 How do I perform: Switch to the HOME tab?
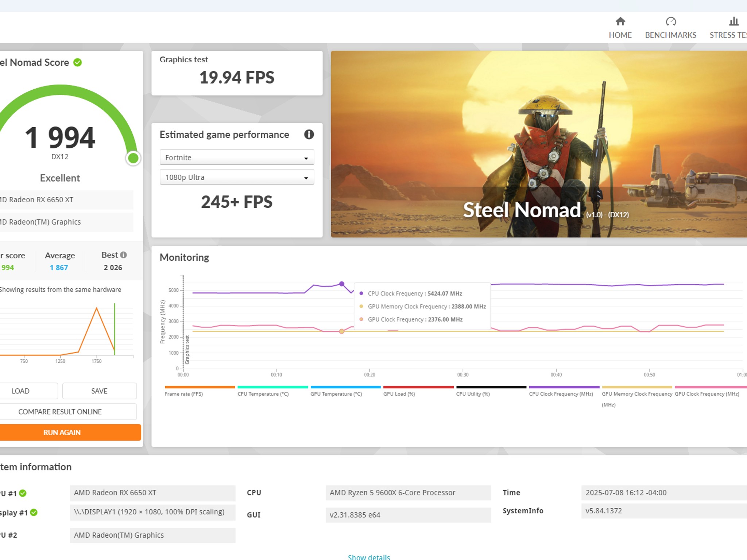pos(620,35)
